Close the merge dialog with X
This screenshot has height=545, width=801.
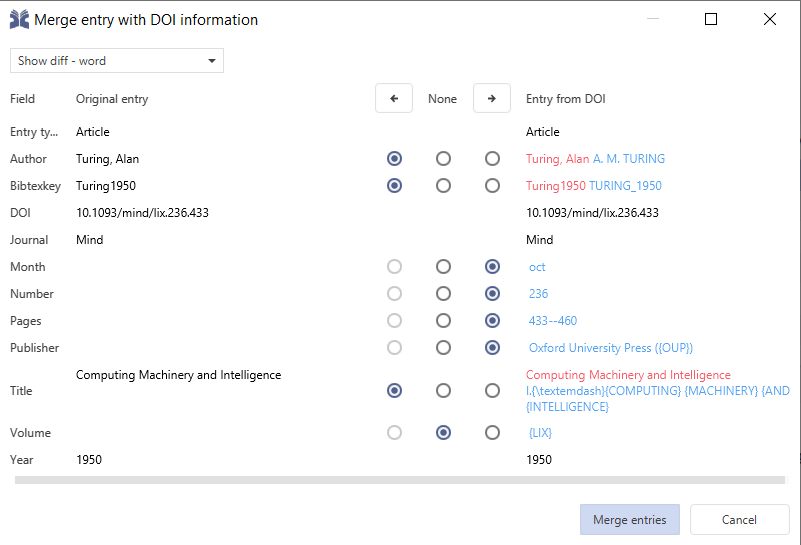[x=769, y=19]
